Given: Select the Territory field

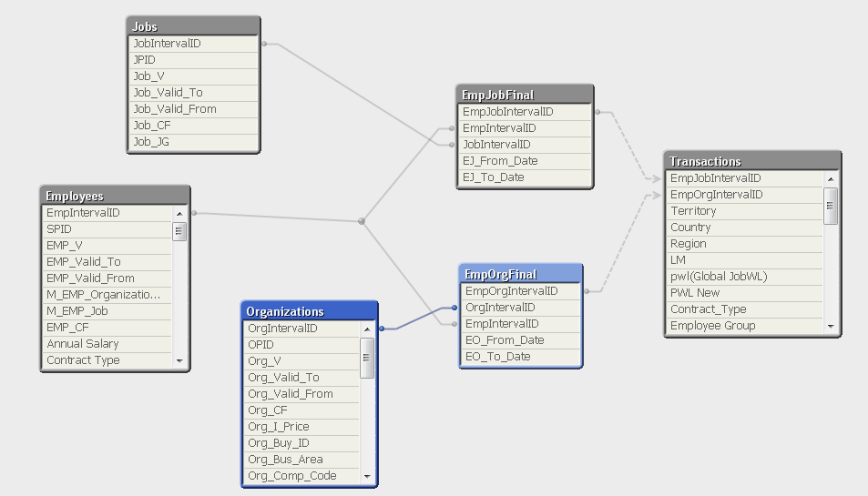Looking at the screenshot, I should [745, 211].
